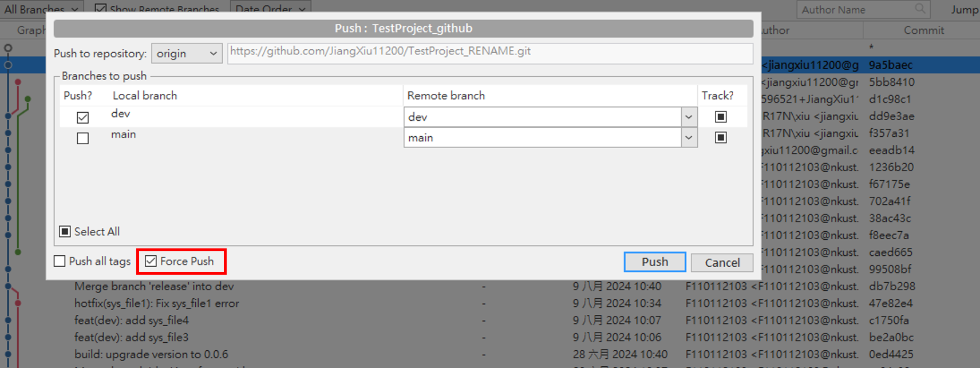Click date "28 六月 2024 10:40"
The width and height of the screenshot is (980, 368).
(620, 354)
